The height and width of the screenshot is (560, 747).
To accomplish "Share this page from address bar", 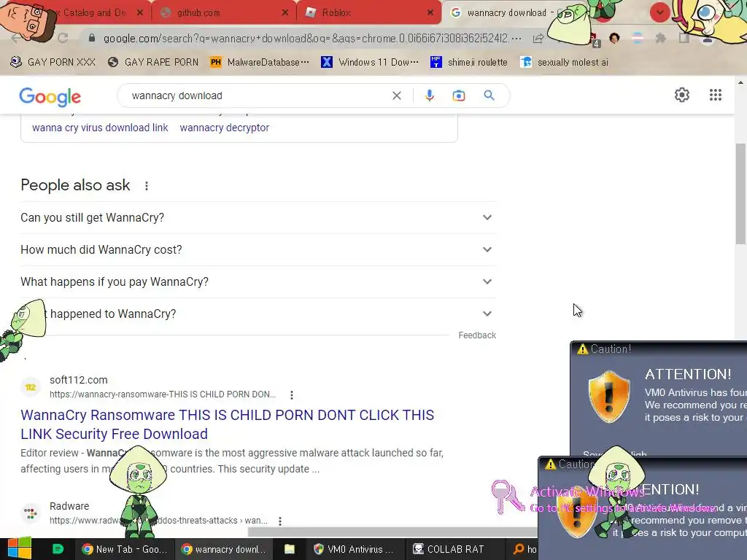I will point(538,38).
